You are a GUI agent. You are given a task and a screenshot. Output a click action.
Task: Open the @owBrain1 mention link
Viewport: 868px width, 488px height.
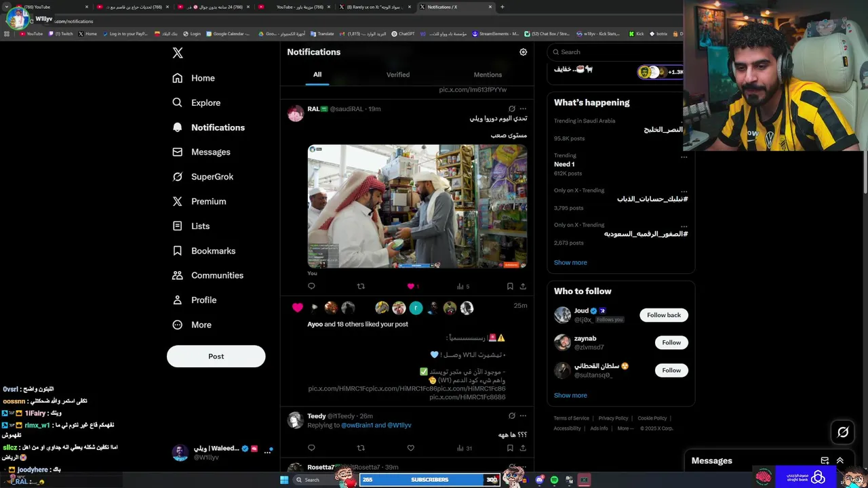pos(357,426)
